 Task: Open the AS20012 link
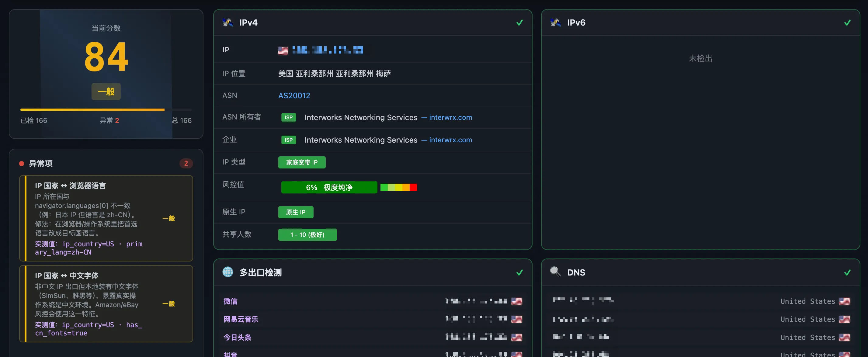click(x=294, y=95)
